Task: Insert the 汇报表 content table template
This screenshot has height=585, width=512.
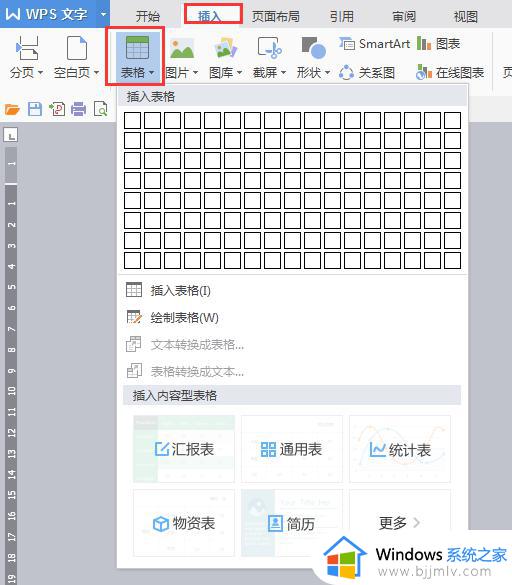Action: click(x=184, y=449)
